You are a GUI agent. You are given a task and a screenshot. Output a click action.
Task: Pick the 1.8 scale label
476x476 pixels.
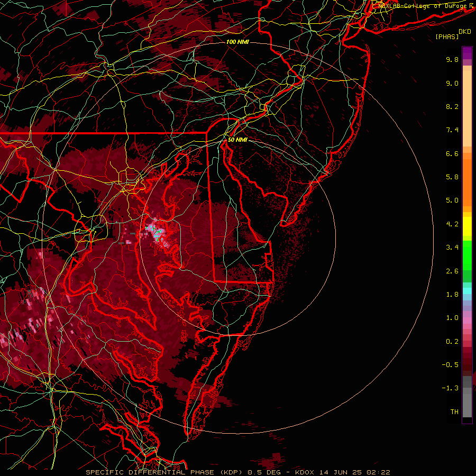click(x=452, y=295)
